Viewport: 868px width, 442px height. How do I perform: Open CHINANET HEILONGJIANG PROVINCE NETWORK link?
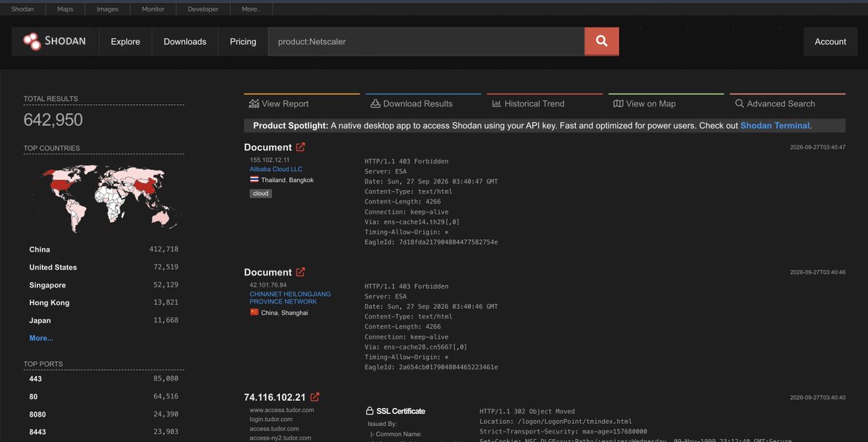pyautogui.click(x=290, y=298)
